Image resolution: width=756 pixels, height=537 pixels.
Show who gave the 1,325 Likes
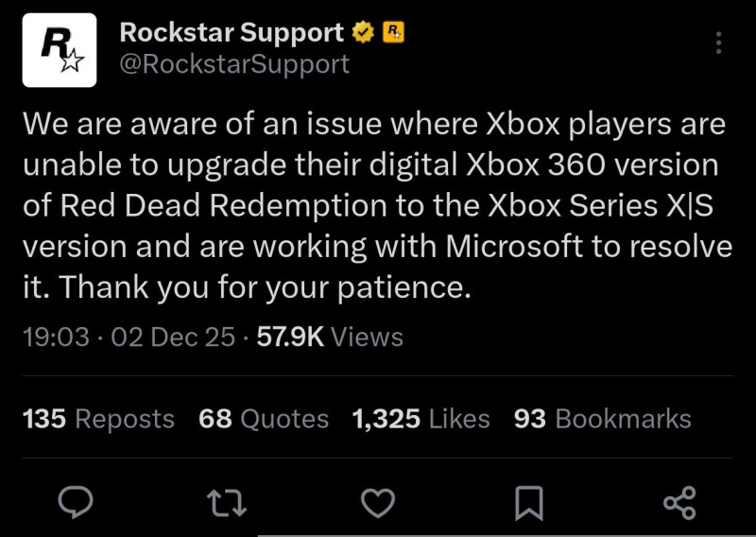tap(421, 419)
